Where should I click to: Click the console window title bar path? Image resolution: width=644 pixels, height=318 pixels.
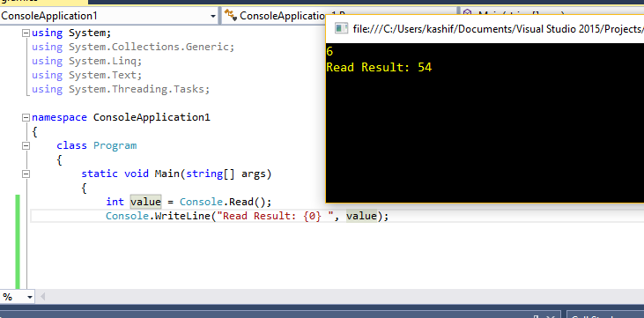(x=498, y=28)
